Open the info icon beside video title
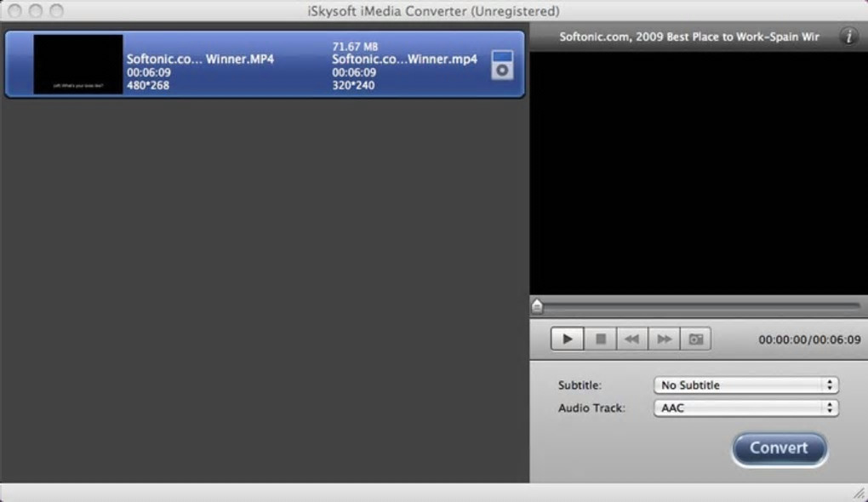The image size is (868, 502). 848,37
